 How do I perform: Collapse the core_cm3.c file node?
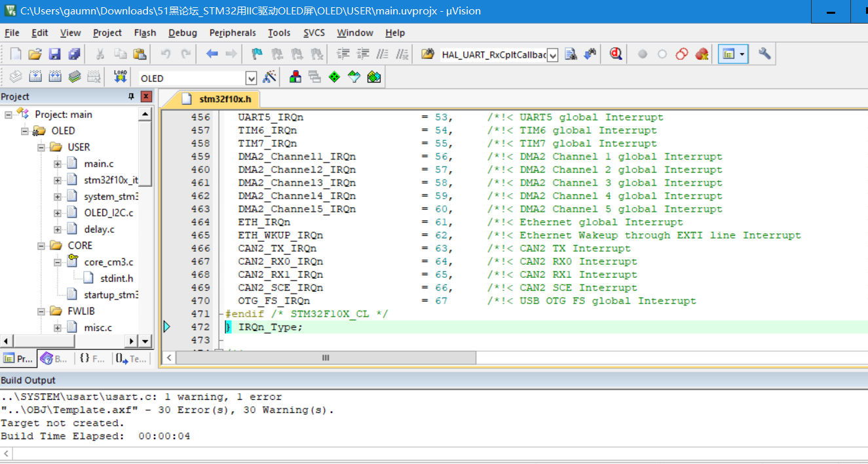click(58, 262)
